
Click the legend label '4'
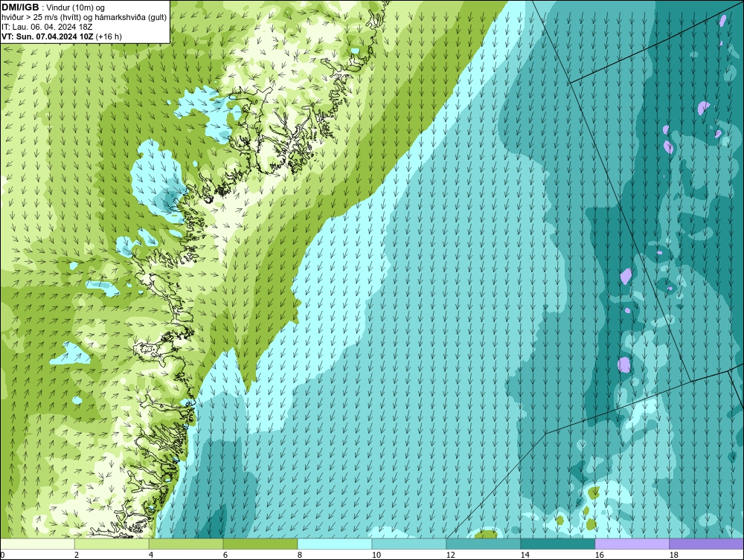[x=151, y=555]
